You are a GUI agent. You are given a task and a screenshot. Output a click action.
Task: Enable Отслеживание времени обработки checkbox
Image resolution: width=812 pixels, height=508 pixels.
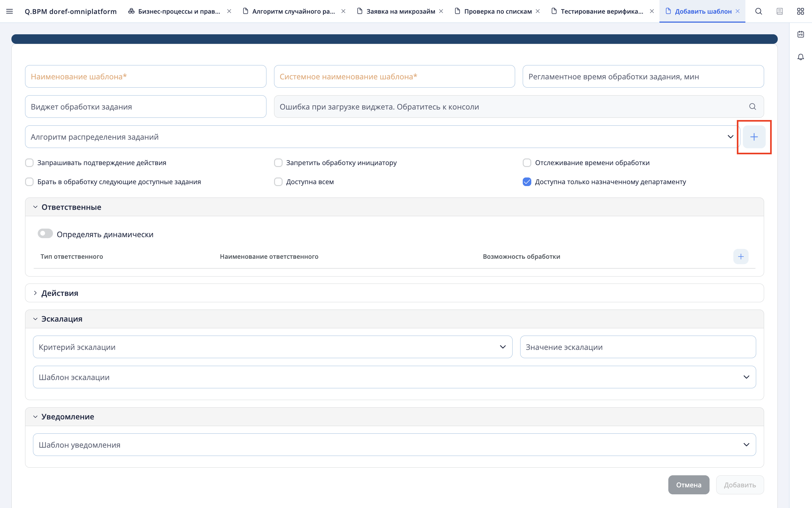[x=527, y=163]
